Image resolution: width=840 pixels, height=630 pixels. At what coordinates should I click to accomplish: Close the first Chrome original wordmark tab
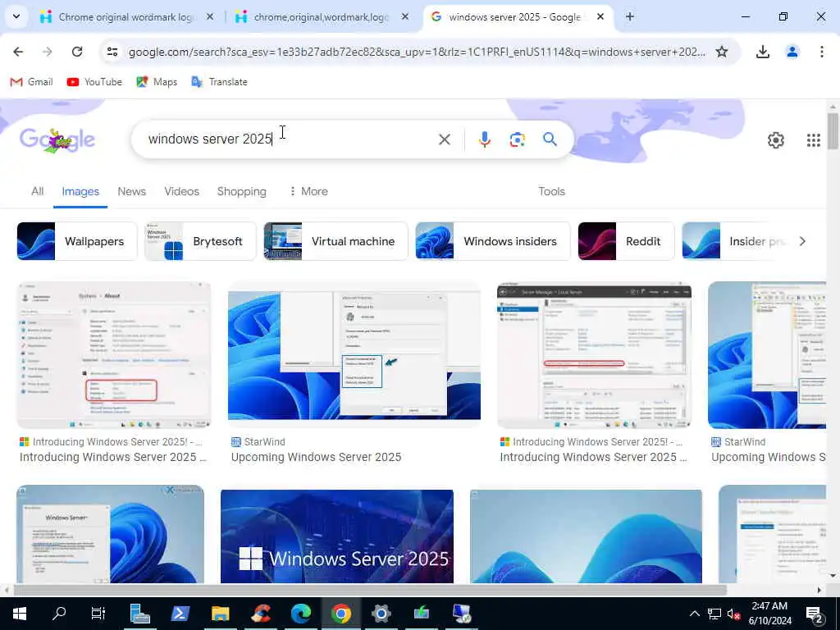coord(210,17)
